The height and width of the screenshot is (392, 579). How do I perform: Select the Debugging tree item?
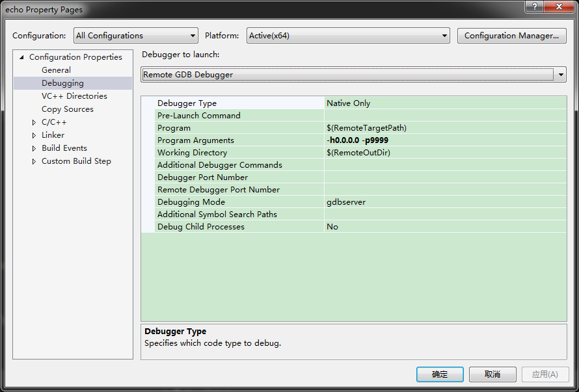pyautogui.click(x=62, y=83)
